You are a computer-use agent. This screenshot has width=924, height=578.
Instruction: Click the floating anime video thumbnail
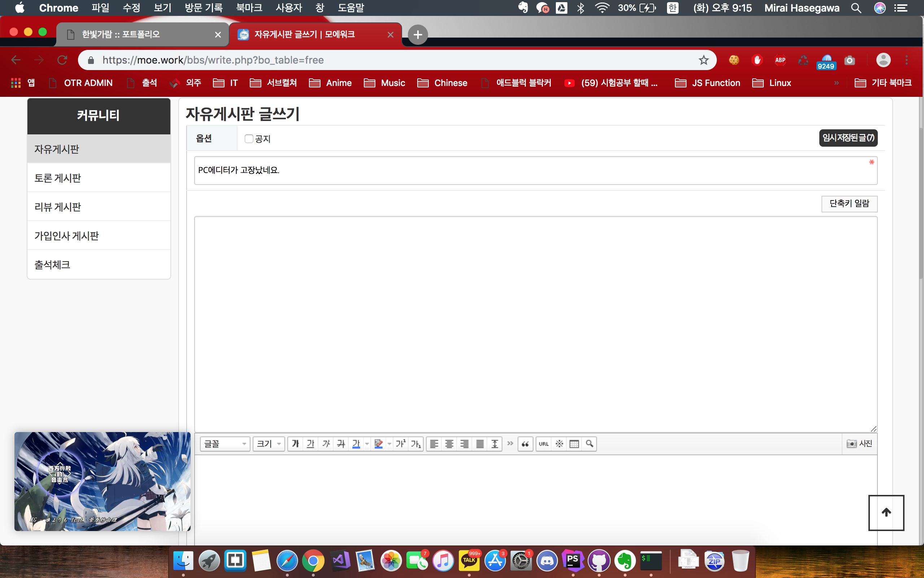pyautogui.click(x=103, y=481)
